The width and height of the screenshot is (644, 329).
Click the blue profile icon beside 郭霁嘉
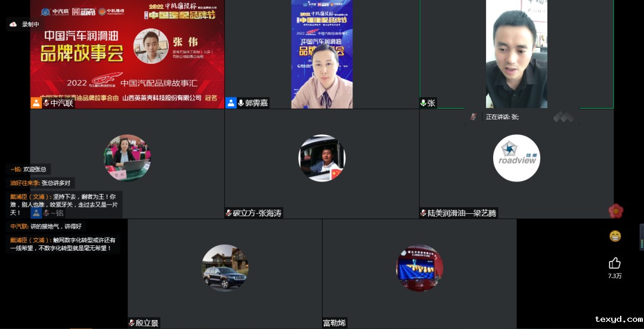[x=231, y=103]
